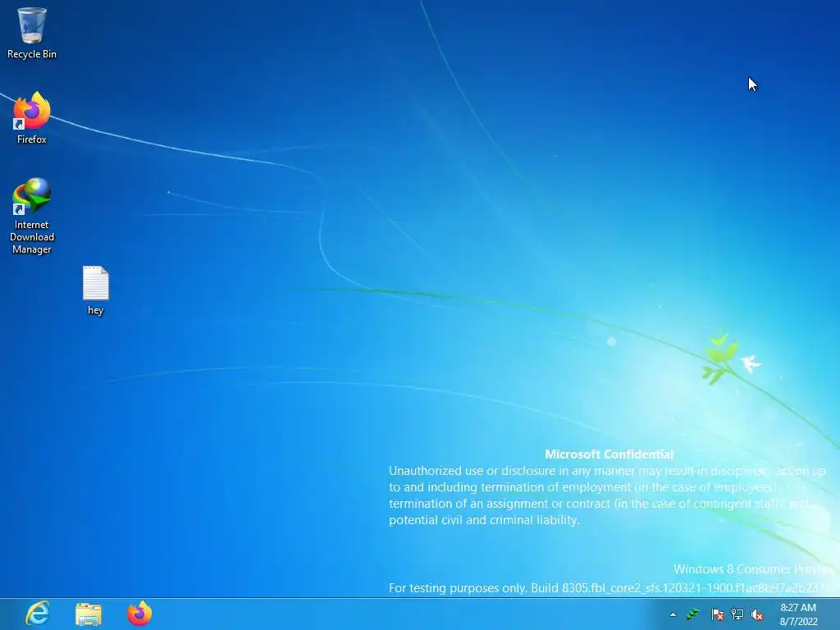840x630 pixels.
Task: Click the 'Internet Download Manager' label text
Action: pyautogui.click(x=32, y=237)
